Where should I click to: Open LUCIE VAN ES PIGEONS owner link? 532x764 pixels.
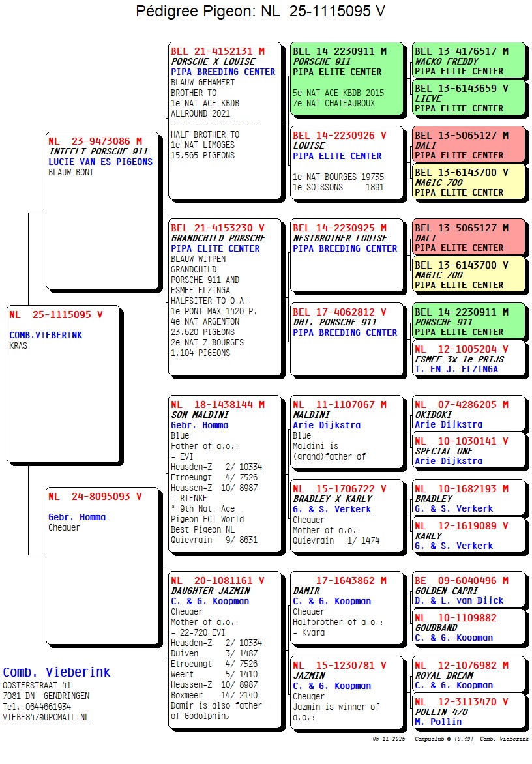(x=100, y=162)
